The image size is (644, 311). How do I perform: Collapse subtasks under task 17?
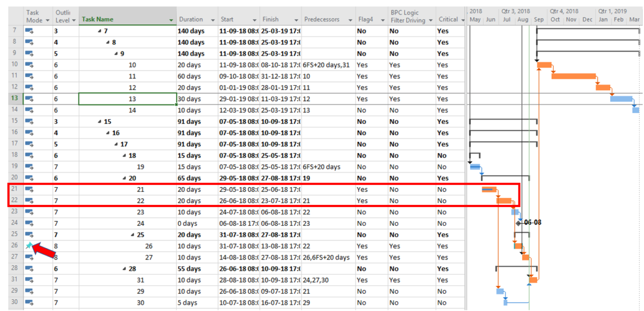tap(115, 144)
